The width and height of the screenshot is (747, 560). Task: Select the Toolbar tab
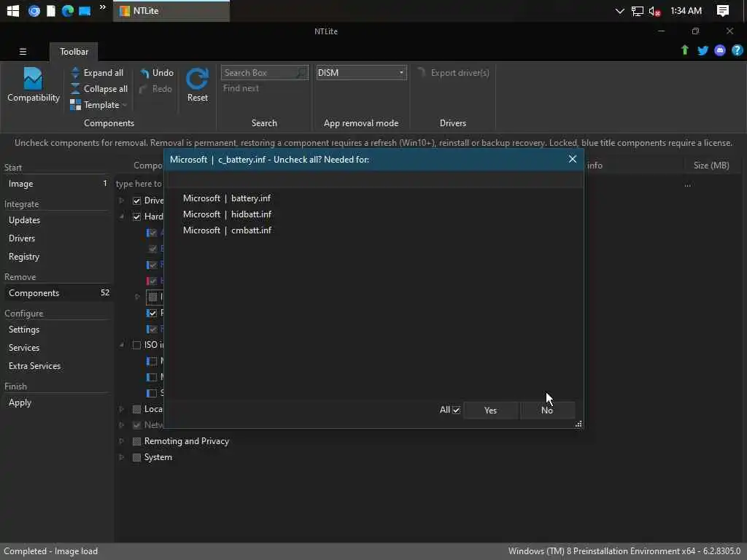tap(74, 52)
